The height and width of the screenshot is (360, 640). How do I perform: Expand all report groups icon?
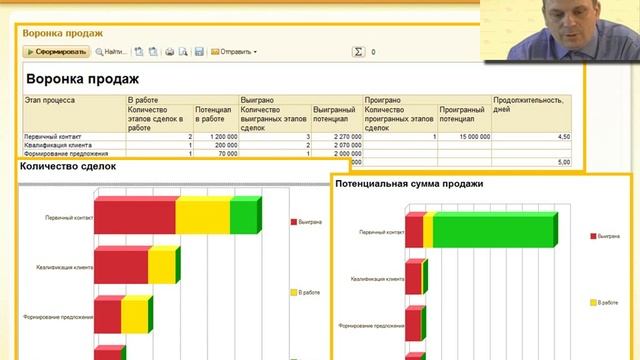139,52
